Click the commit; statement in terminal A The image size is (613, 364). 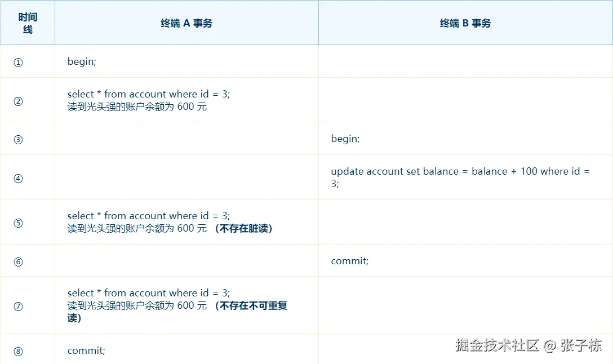coord(86,350)
